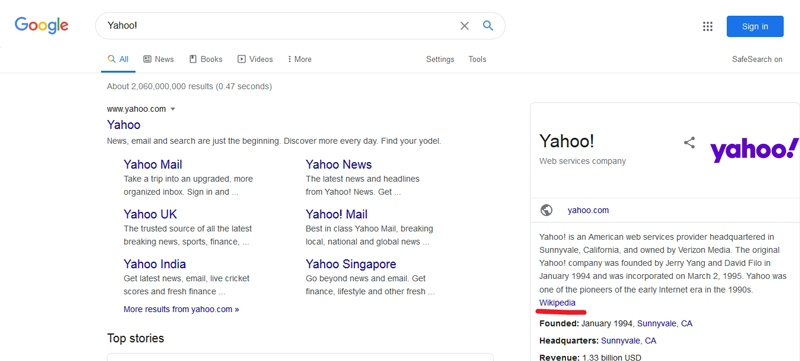
Task: Click the share icon in Yahoo! panel
Action: click(689, 143)
